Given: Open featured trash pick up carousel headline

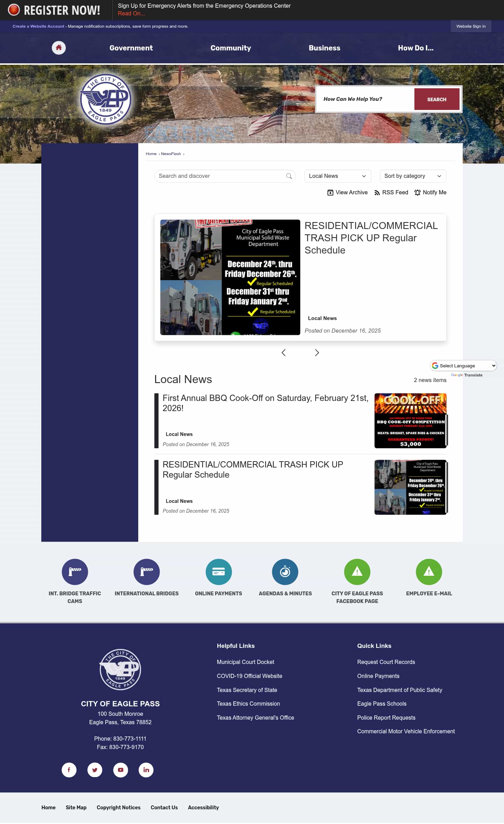Looking at the screenshot, I should pos(371,238).
